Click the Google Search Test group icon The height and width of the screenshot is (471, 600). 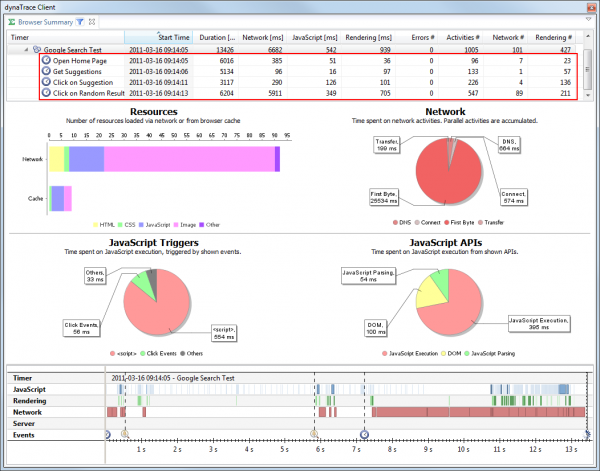coord(37,49)
